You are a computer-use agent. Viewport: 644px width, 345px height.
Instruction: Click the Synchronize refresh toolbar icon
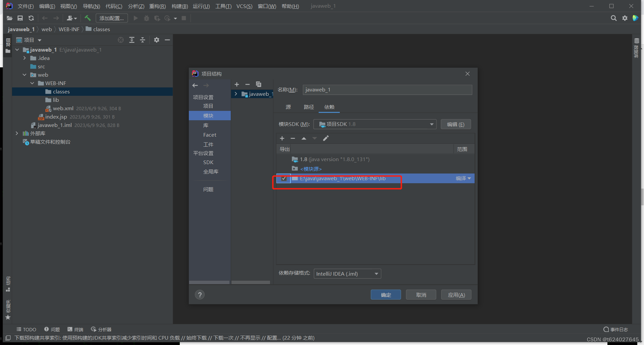pos(31,18)
